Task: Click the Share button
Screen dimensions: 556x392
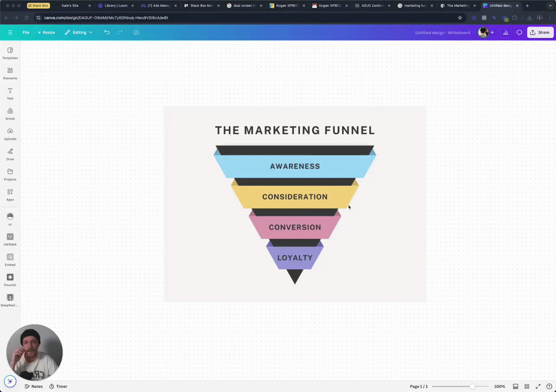Action: (x=540, y=33)
